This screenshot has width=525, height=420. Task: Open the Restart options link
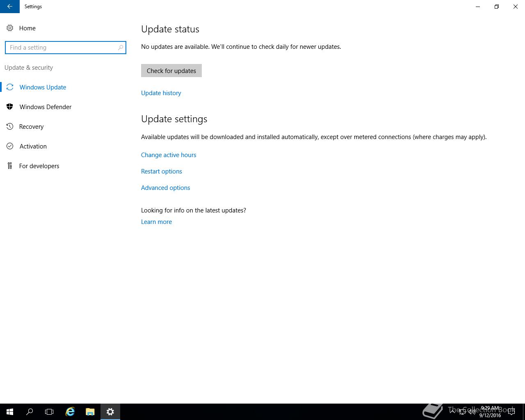[162, 171]
